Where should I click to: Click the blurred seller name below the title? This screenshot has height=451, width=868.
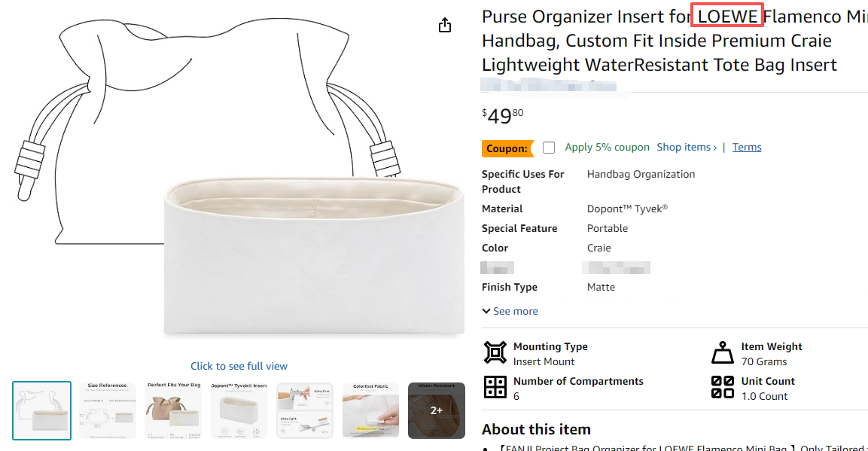pyautogui.click(x=550, y=85)
